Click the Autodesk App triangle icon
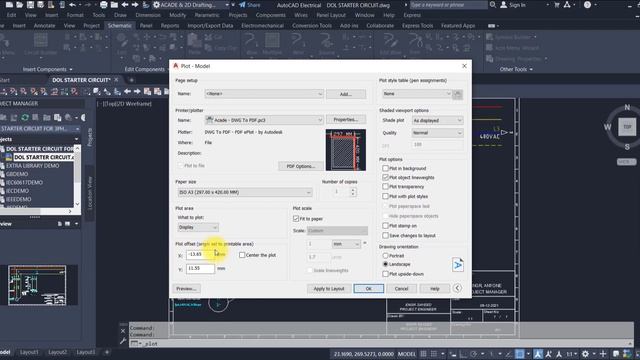This screenshot has height=360, width=640. [x=567, y=5]
